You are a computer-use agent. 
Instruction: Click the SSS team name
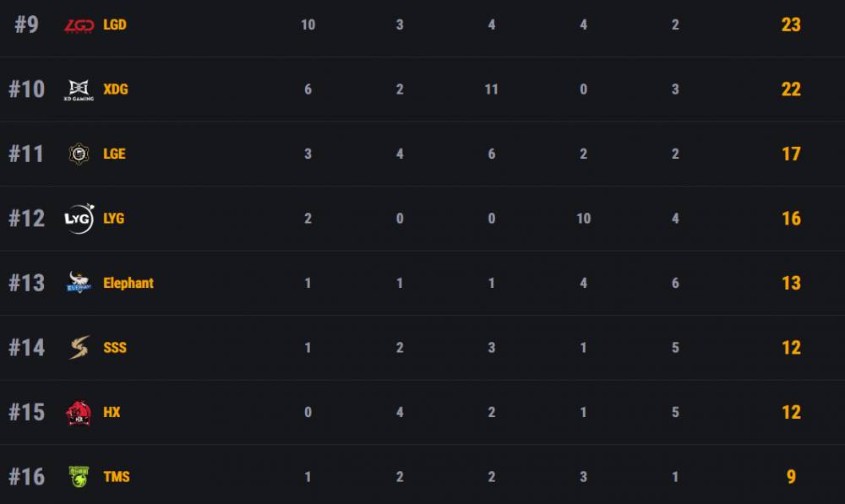115,348
